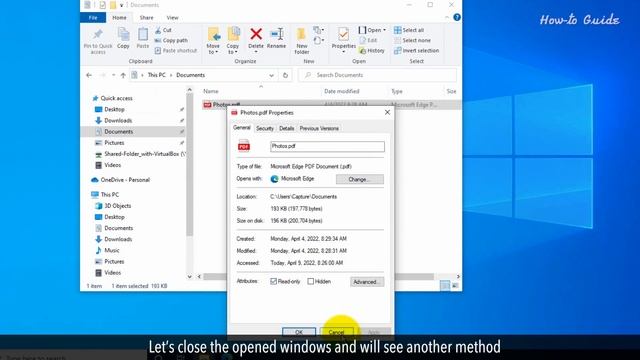
Task: Go back with the back arrow
Action: 89,75
